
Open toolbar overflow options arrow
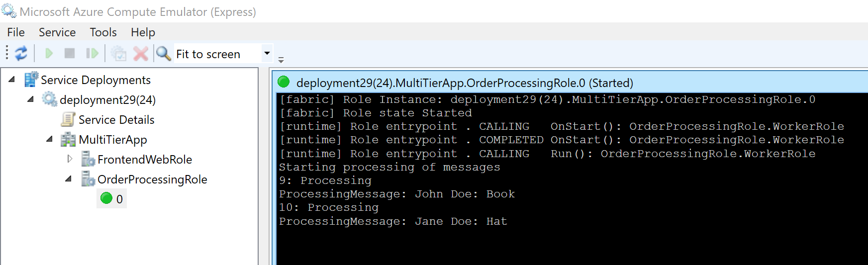(x=281, y=60)
